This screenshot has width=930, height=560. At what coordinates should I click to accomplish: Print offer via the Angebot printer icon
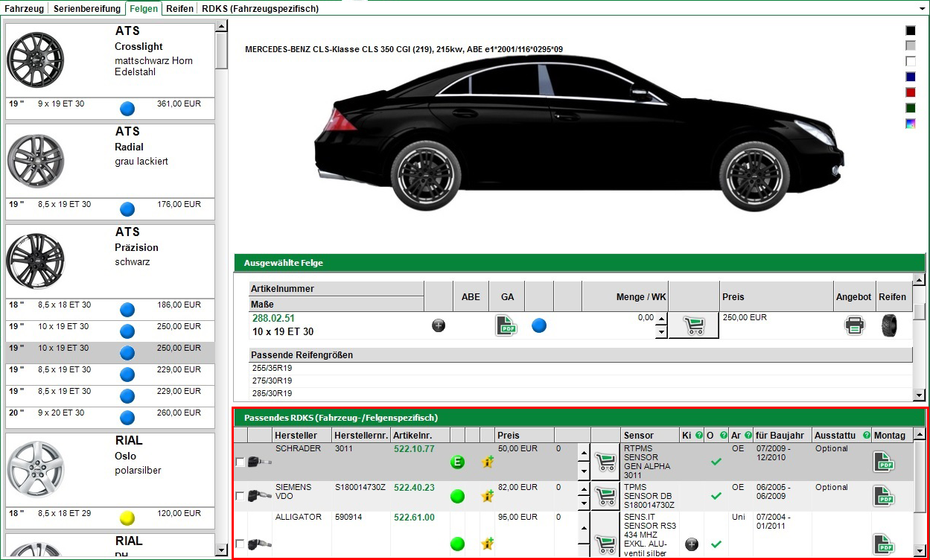click(x=855, y=325)
